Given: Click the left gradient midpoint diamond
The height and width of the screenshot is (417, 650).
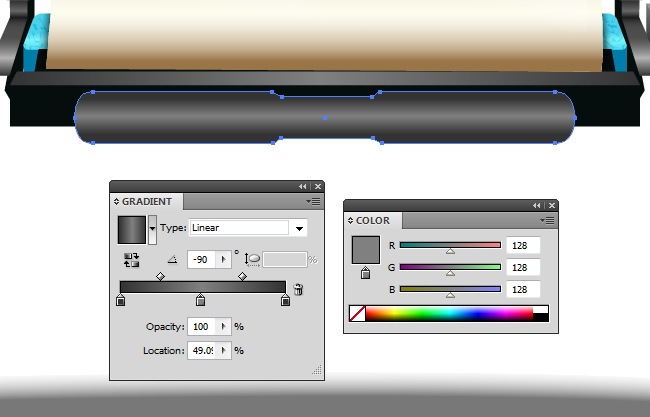Looking at the screenshot, I should [x=160, y=276].
